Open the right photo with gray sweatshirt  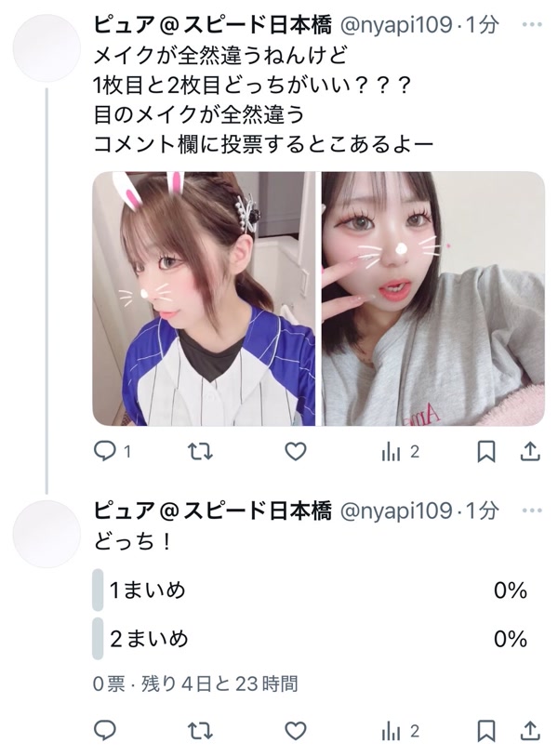coord(433,298)
